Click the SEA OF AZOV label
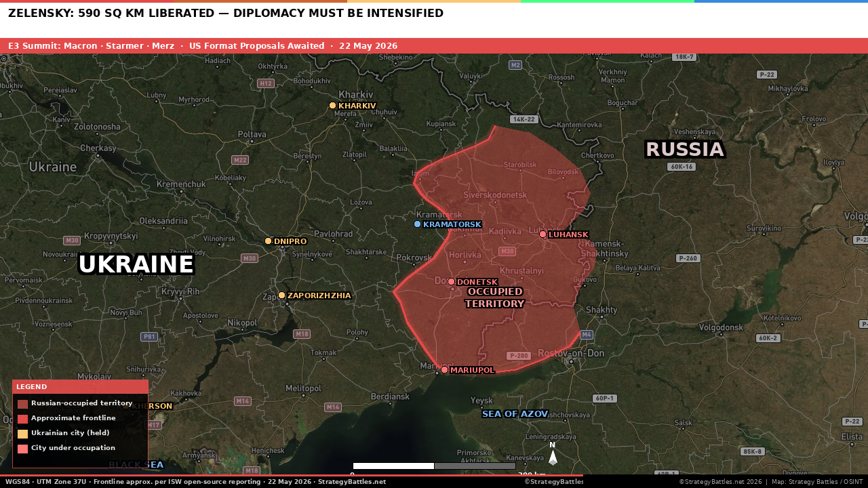This screenshot has height=488, width=868. 515,414
